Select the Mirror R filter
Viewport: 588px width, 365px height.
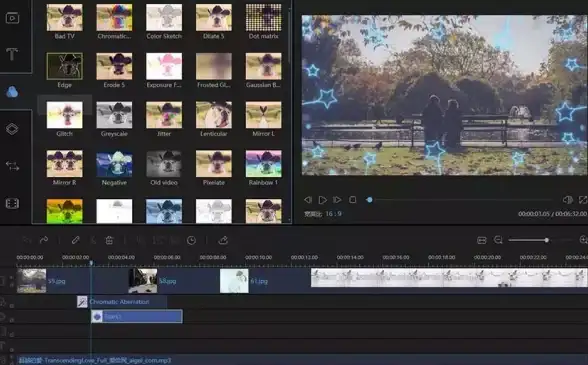(64, 164)
